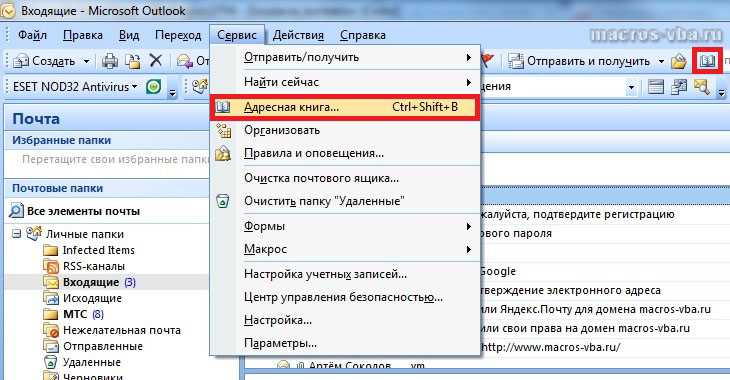Click the follow-up flag icon
The width and height of the screenshot is (730, 380).
487,60
